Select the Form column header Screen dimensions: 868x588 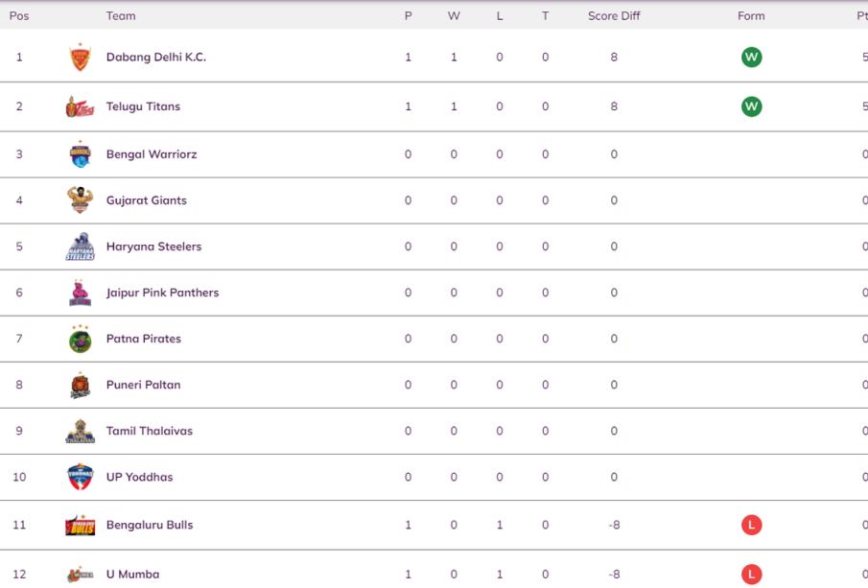(751, 16)
